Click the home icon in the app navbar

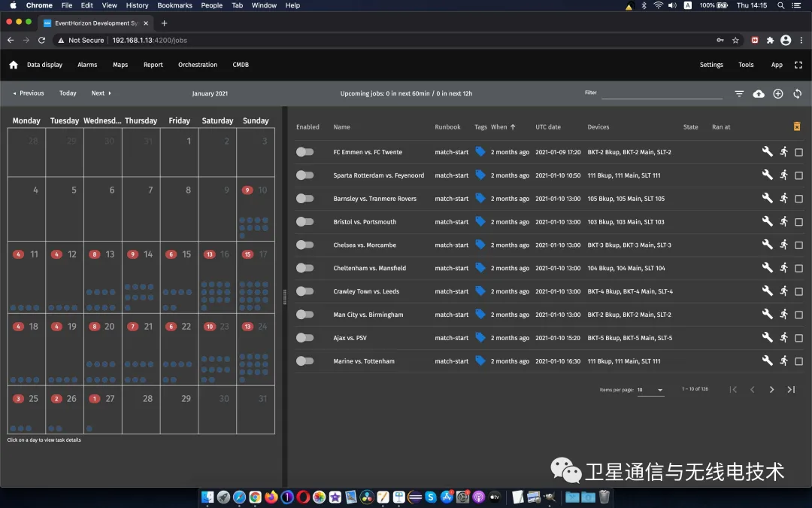tap(14, 65)
